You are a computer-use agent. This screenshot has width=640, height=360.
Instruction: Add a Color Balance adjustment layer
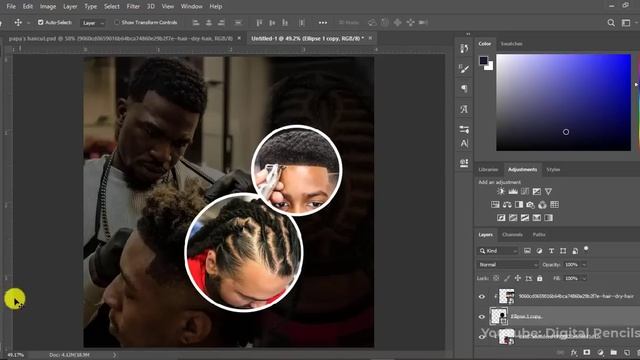[507, 204]
